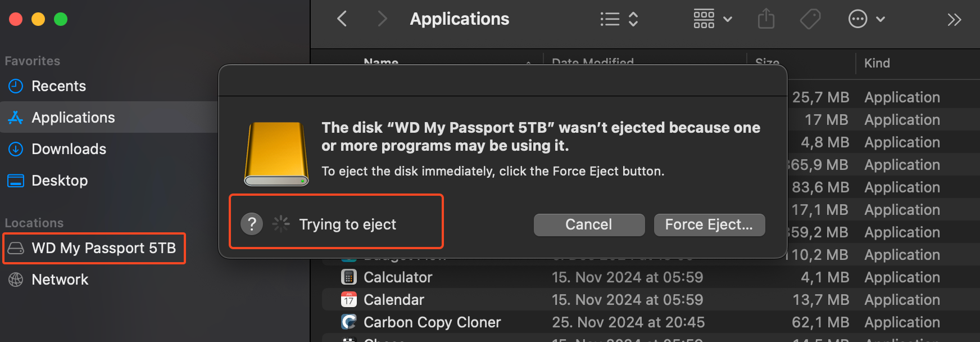This screenshot has height=342, width=980.
Task: Click the Share icon in the toolbar
Action: [x=766, y=19]
